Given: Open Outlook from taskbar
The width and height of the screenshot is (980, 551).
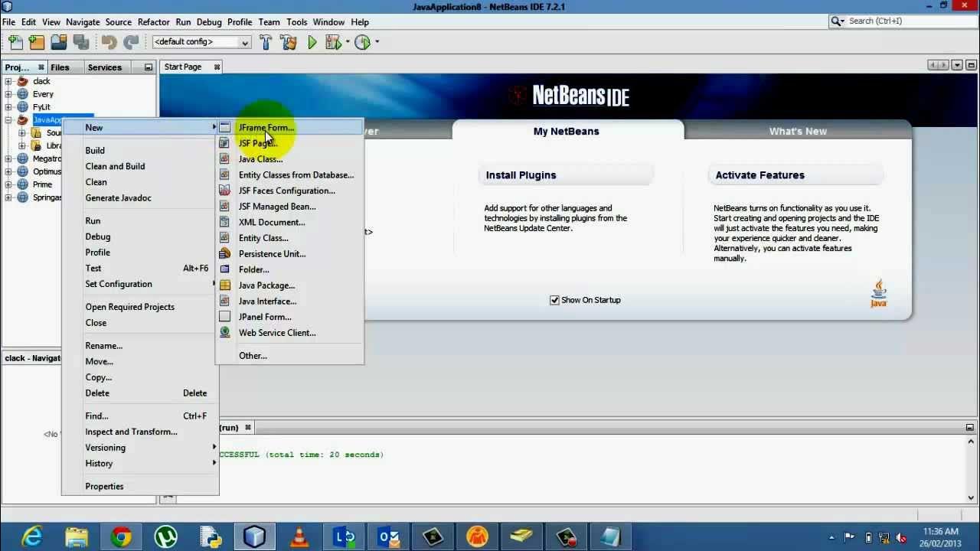Looking at the screenshot, I should click(x=388, y=537).
